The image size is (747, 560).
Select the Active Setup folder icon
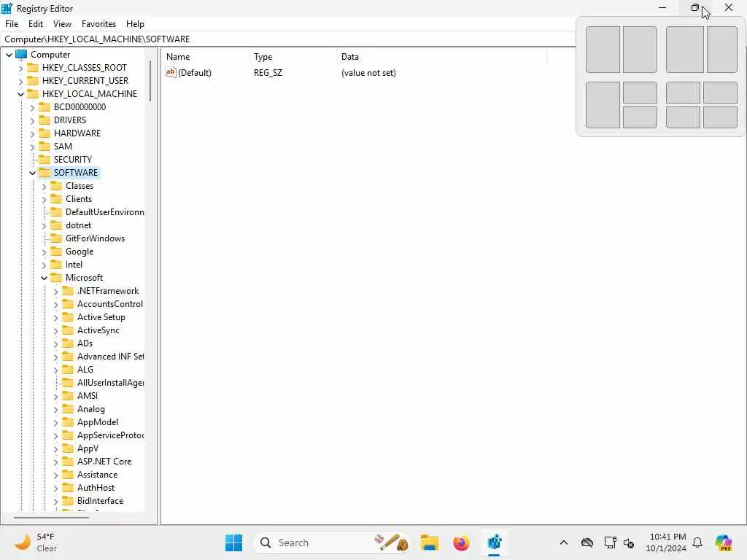pos(68,316)
